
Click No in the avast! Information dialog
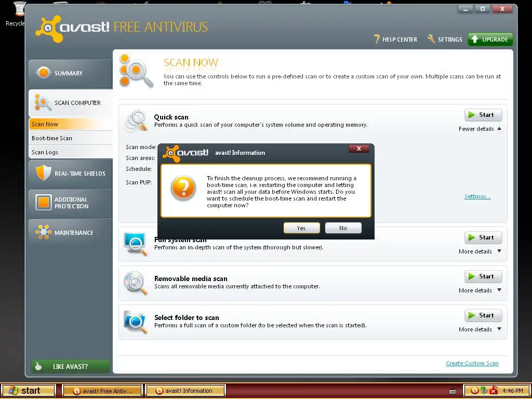pyautogui.click(x=343, y=228)
